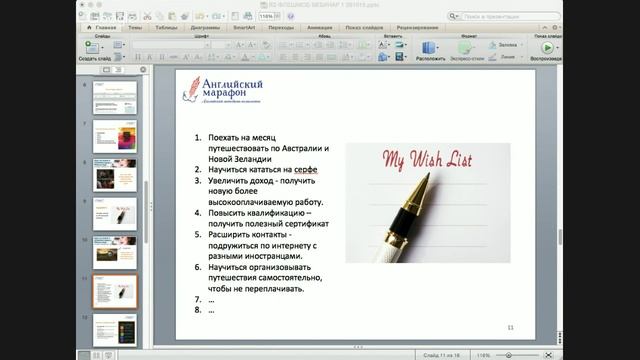Click the search in presentation field
The image size is (640, 360).
(511, 16)
